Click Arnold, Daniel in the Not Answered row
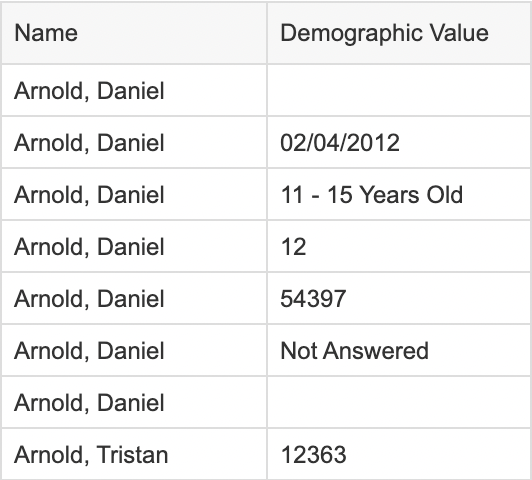This screenshot has height=480, width=532. pos(134,350)
